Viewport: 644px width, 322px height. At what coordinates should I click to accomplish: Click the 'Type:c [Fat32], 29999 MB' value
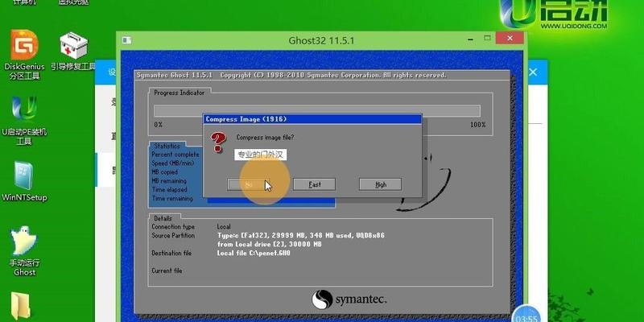click(300, 236)
